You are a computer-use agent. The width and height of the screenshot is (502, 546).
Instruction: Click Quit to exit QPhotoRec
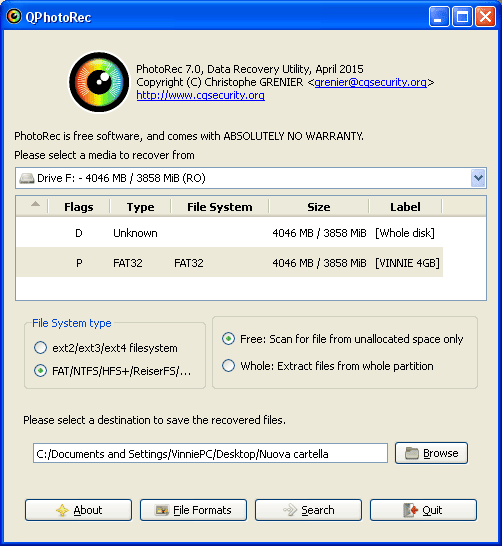tap(423, 510)
